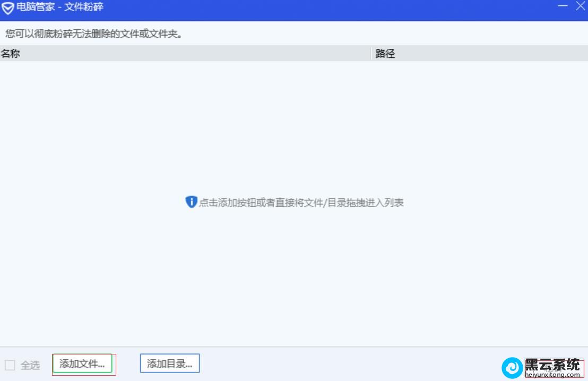Minimize the 文件粉碎 window

563,6
